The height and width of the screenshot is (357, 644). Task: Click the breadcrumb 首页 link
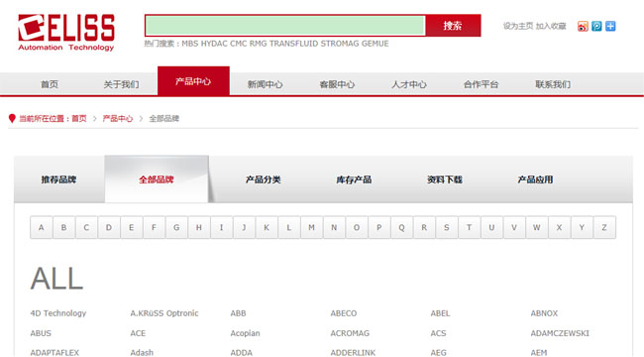coord(79,118)
